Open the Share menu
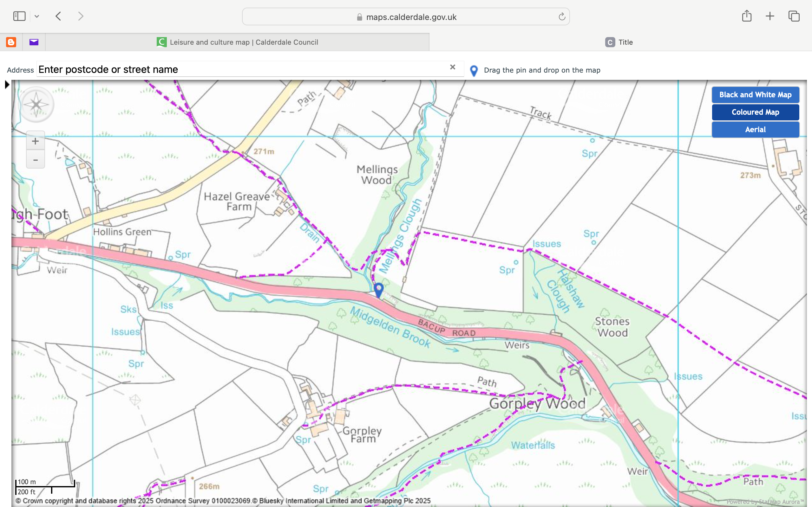This screenshot has height=507, width=812. (747, 16)
